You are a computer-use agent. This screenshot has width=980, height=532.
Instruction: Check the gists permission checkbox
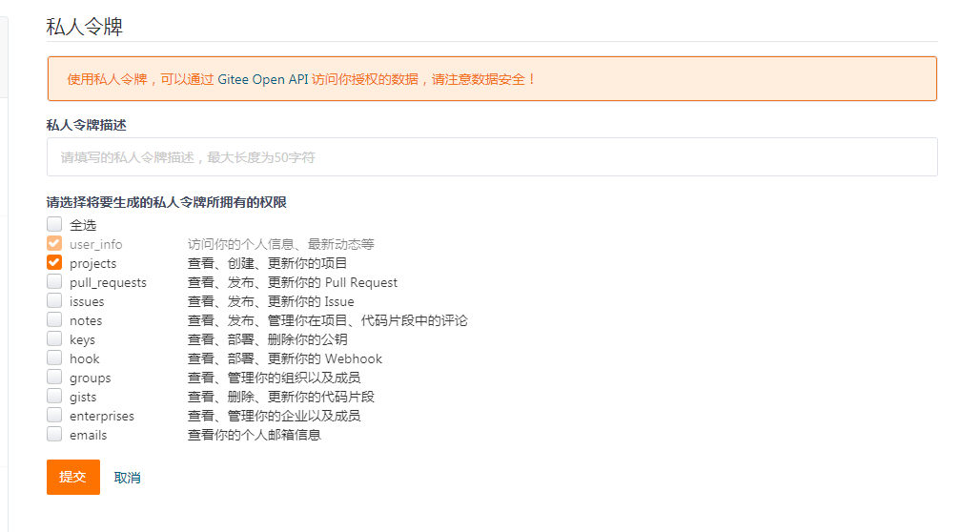(54, 397)
